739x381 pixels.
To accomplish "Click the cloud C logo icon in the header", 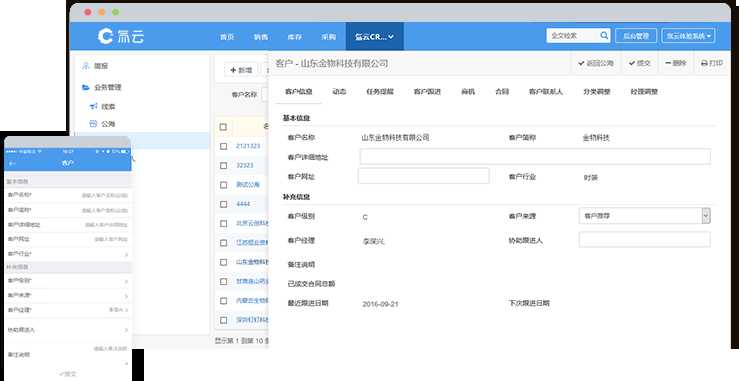I will click(x=106, y=36).
